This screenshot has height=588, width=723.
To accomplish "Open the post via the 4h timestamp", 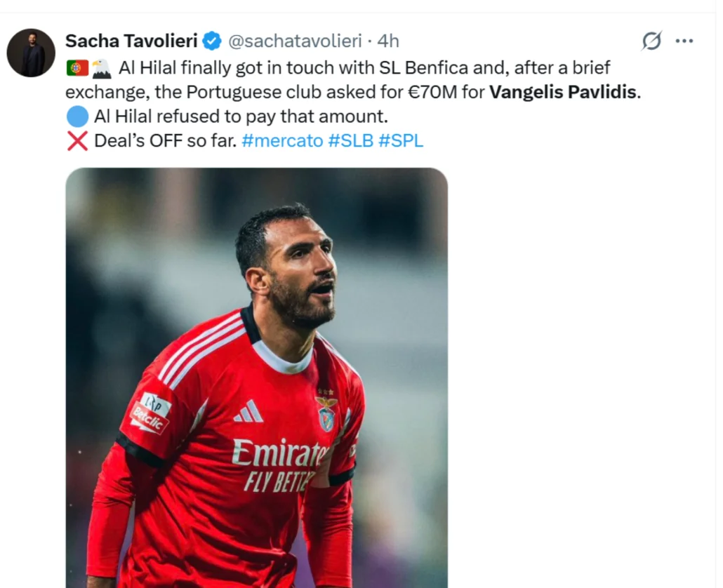I will point(387,41).
